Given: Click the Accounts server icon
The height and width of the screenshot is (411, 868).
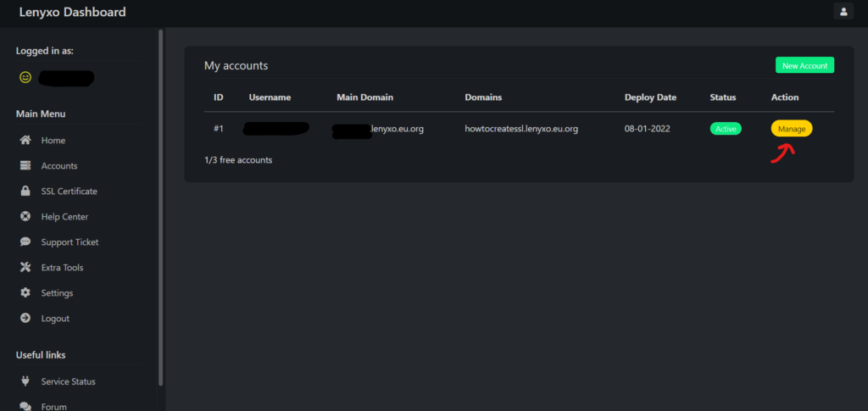Looking at the screenshot, I should tap(25, 165).
